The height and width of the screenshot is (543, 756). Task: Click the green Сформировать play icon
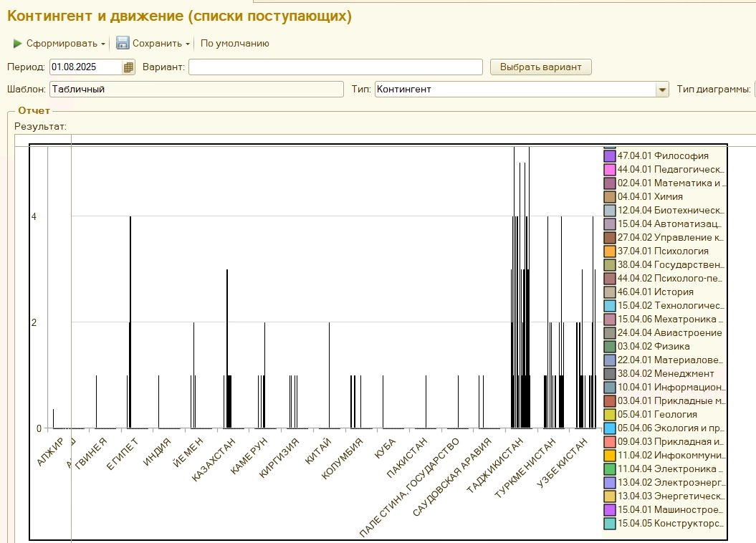tap(17, 44)
